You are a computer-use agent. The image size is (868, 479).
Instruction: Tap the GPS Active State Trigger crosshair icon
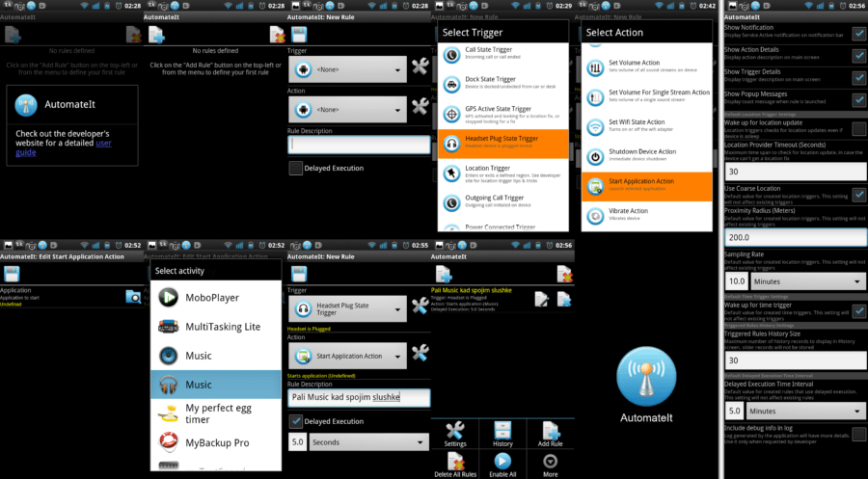coord(451,115)
